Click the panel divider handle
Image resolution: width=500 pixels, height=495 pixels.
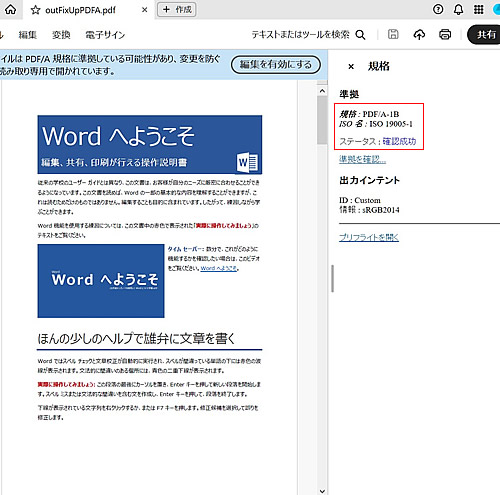pos(332,278)
